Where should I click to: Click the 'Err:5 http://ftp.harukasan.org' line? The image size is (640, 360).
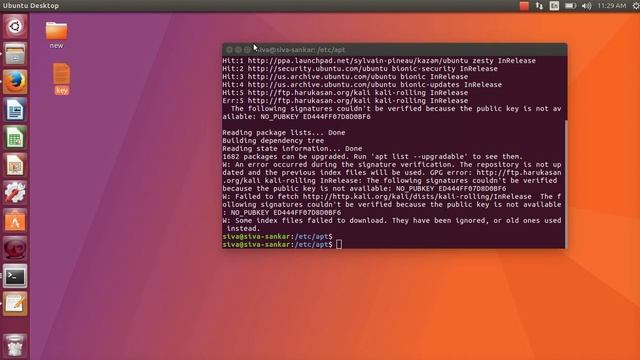[345, 100]
